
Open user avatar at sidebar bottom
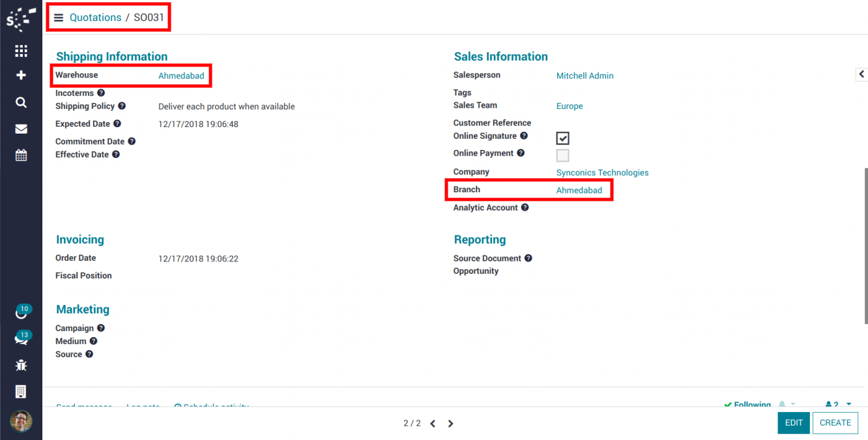tap(21, 421)
